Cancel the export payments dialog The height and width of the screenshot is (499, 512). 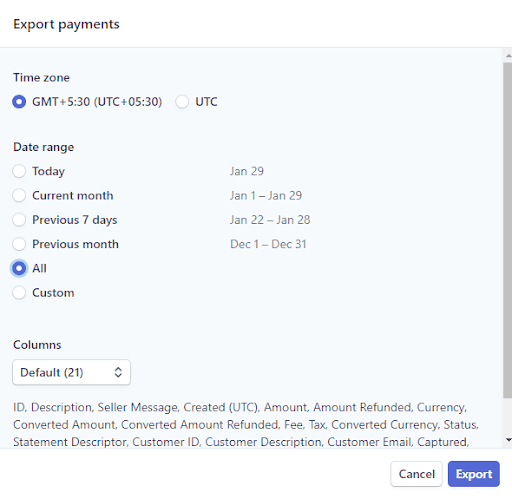pyautogui.click(x=417, y=474)
